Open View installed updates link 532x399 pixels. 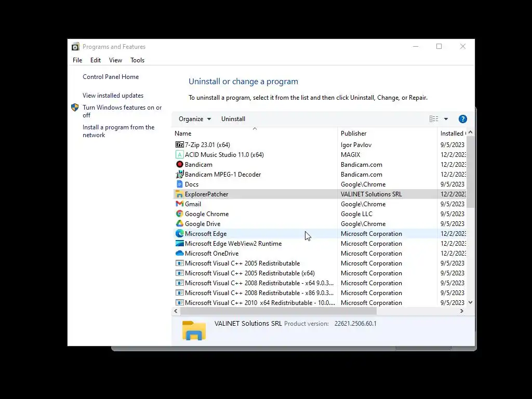click(x=113, y=96)
